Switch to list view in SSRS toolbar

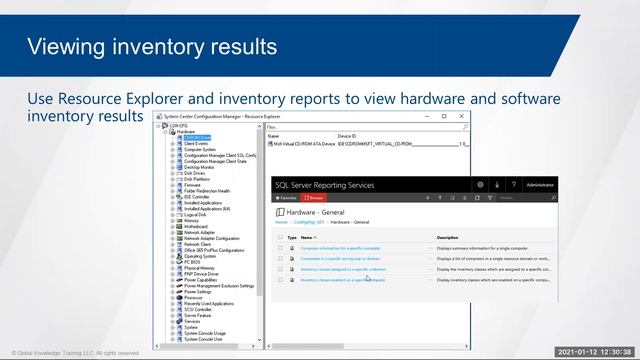pyautogui.click(x=464, y=198)
